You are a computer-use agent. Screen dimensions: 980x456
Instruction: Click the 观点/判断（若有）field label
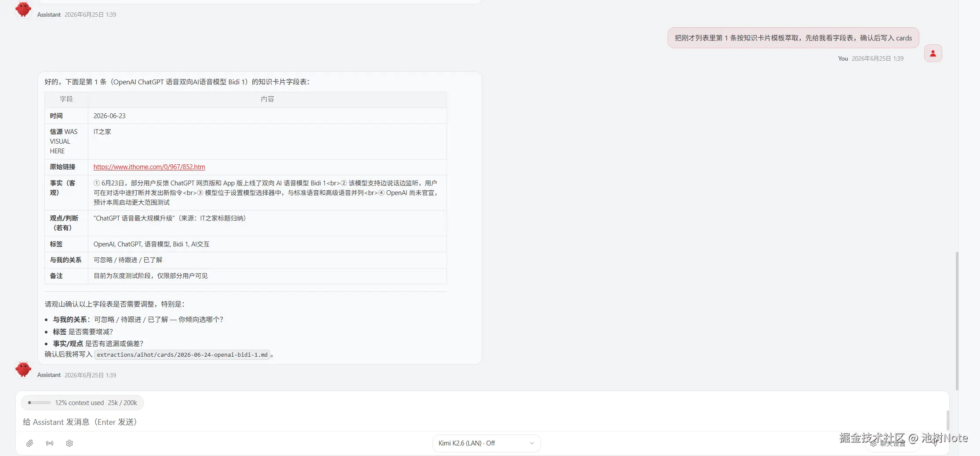(64, 223)
